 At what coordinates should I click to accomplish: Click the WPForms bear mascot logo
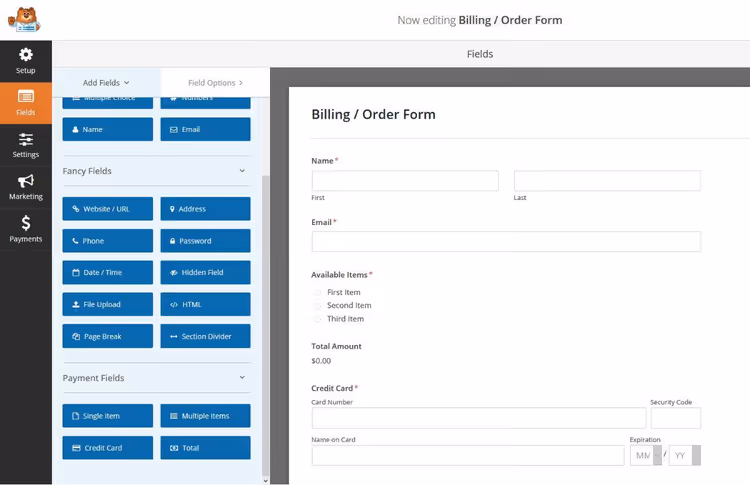[24, 20]
